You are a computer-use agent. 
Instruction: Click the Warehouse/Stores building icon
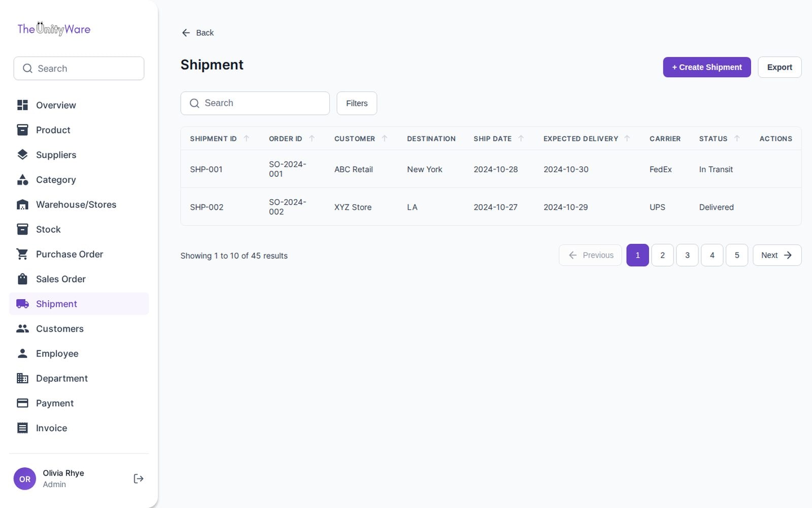point(22,205)
